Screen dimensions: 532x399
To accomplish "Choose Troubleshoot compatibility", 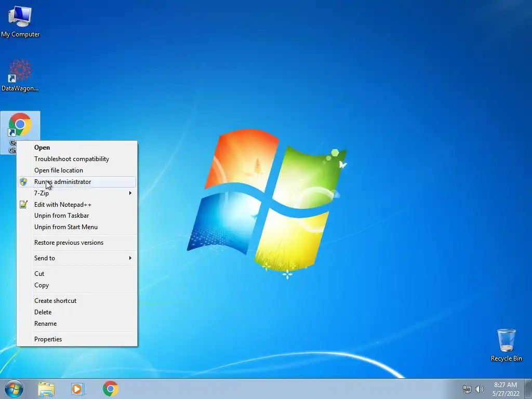I will 77,159.
